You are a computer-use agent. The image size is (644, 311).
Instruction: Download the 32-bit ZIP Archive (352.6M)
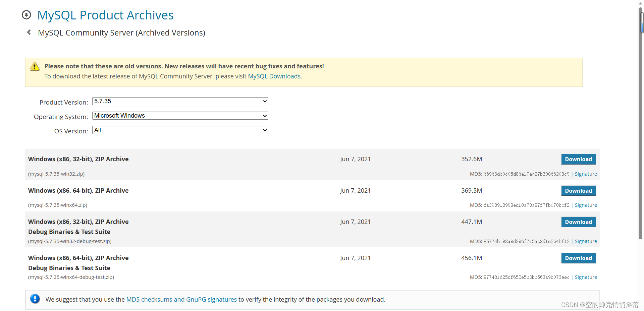(578, 159)
